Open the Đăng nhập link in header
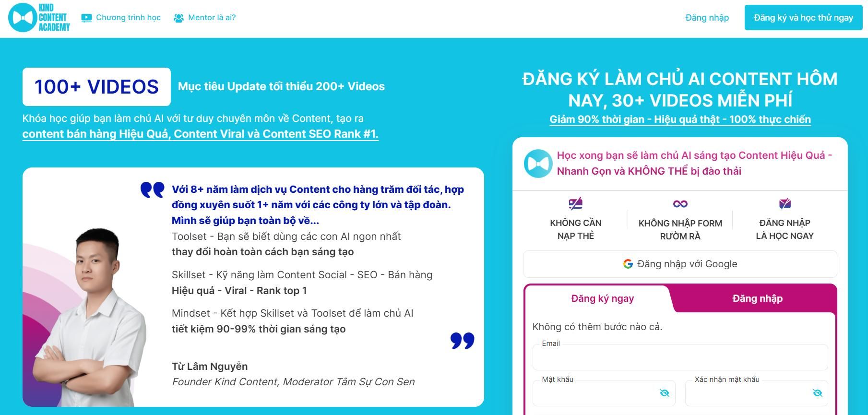The width and height of the screenshot is (868, 415). click(x=707, y=18)
